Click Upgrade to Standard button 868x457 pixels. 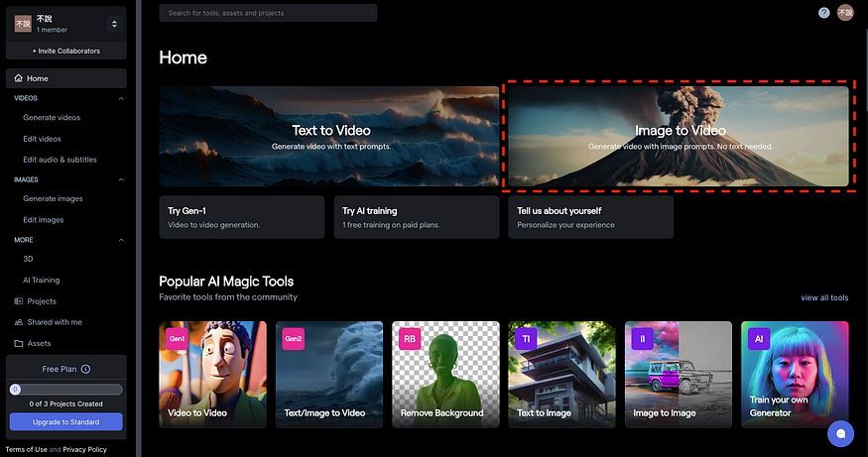click(65, 421)
